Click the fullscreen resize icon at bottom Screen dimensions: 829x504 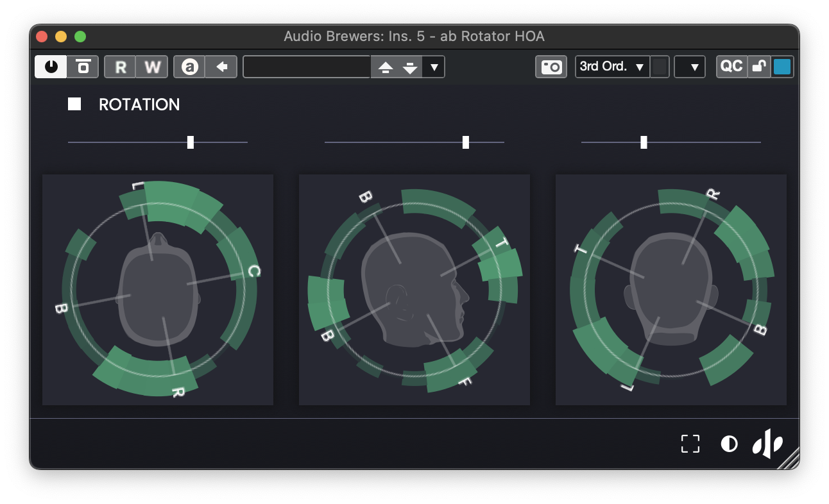(x=690, y=443)
